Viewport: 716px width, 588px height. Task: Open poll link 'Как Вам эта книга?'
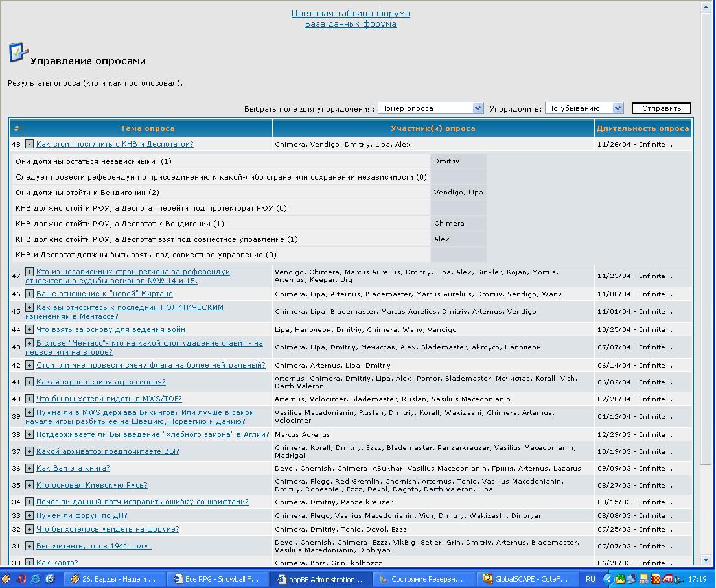tap(73, 468)
